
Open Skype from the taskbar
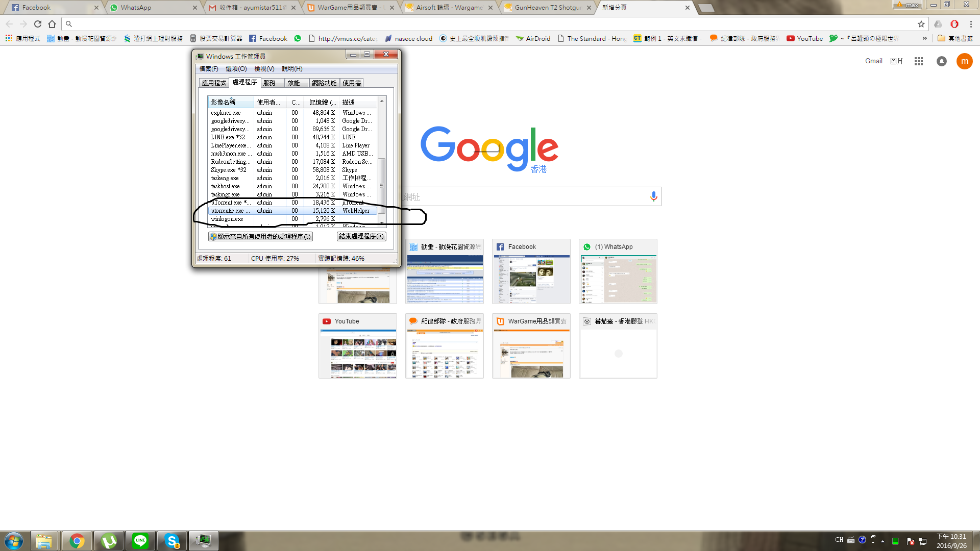pyautogui.click(x=172, y=541)
